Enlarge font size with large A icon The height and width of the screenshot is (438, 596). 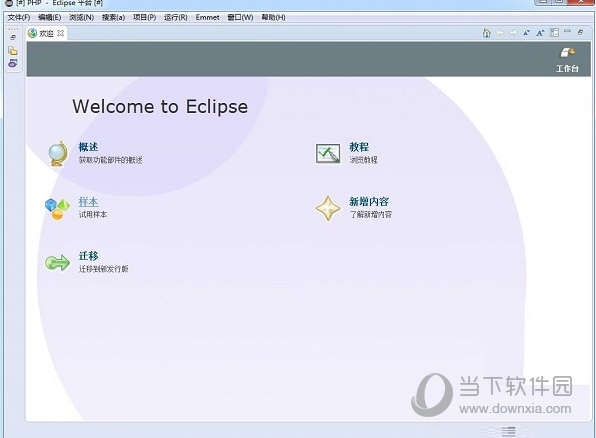[x=540, y=33]
